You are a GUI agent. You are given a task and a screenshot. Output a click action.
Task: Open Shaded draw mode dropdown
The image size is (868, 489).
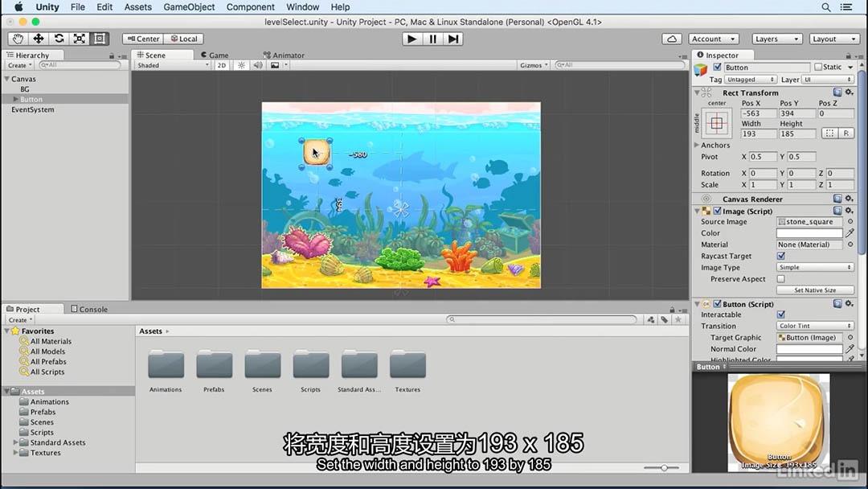point(173,65)
